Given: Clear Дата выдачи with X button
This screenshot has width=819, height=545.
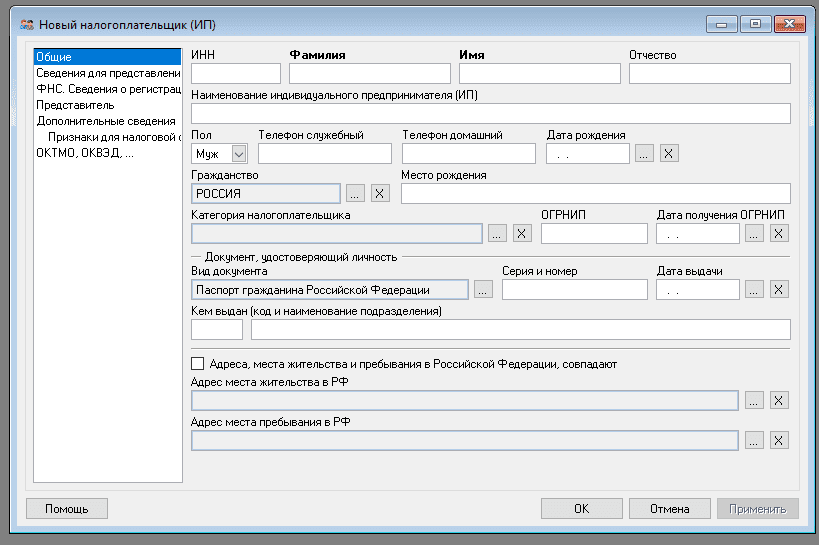Looking at the screenshot, I should [x=780, y=289].
